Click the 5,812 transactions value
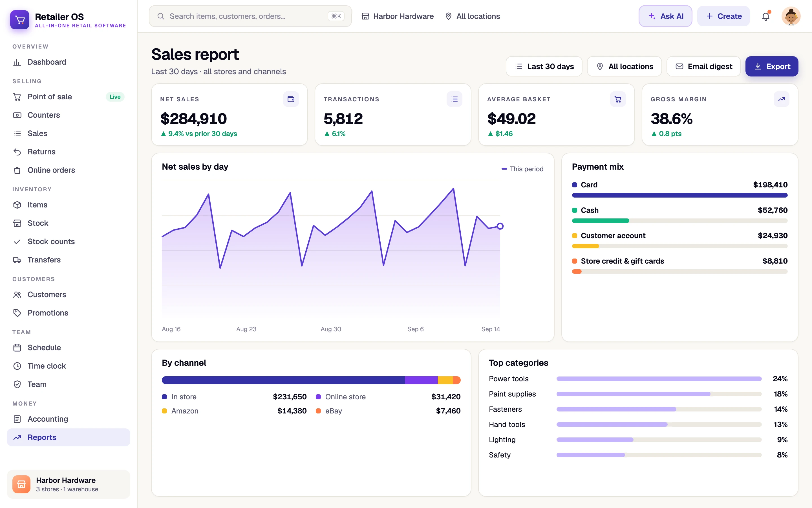Screen dimensions: 812x508 [343, 119]
